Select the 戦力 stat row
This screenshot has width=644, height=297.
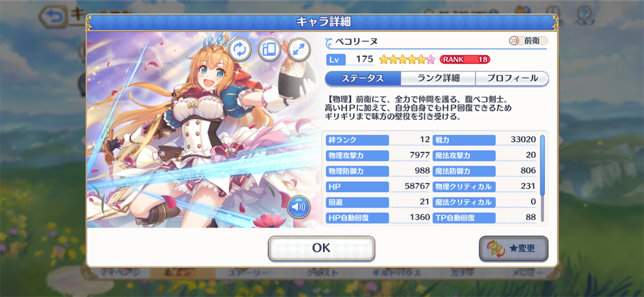pyautogui.click(x=485, y=139)
